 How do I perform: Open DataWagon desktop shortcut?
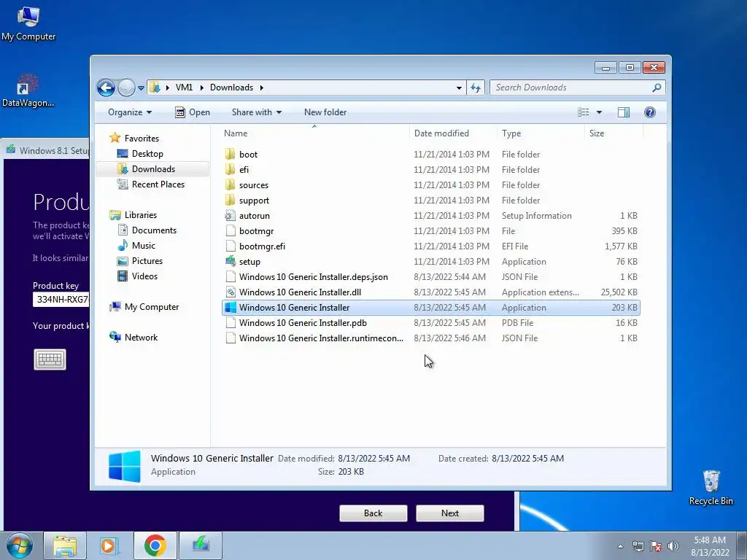pos(28,90)
